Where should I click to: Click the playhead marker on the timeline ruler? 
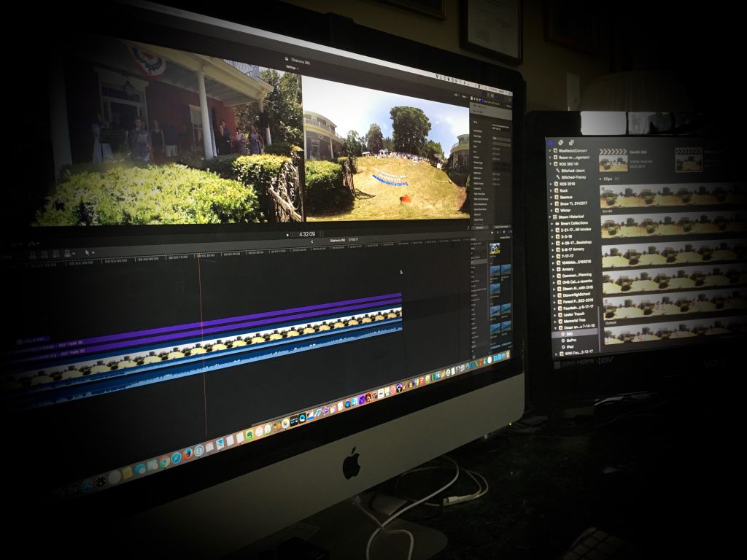(x=198, y=256)
